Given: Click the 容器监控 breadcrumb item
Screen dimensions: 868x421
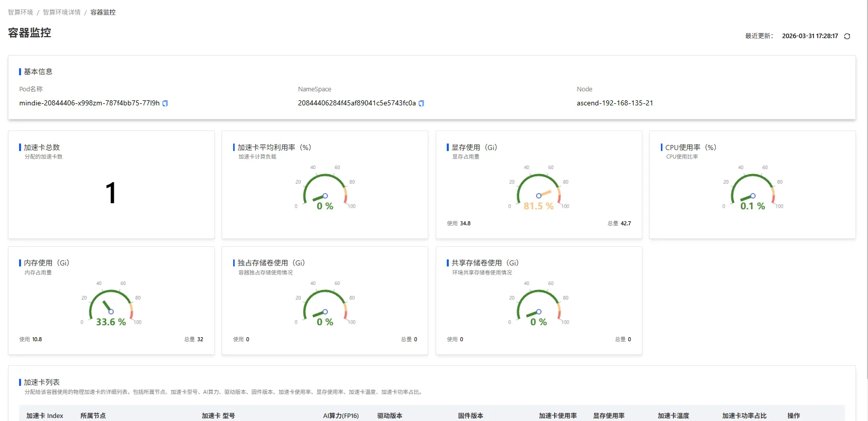Looking at the screenshot, I should (103, 13).
